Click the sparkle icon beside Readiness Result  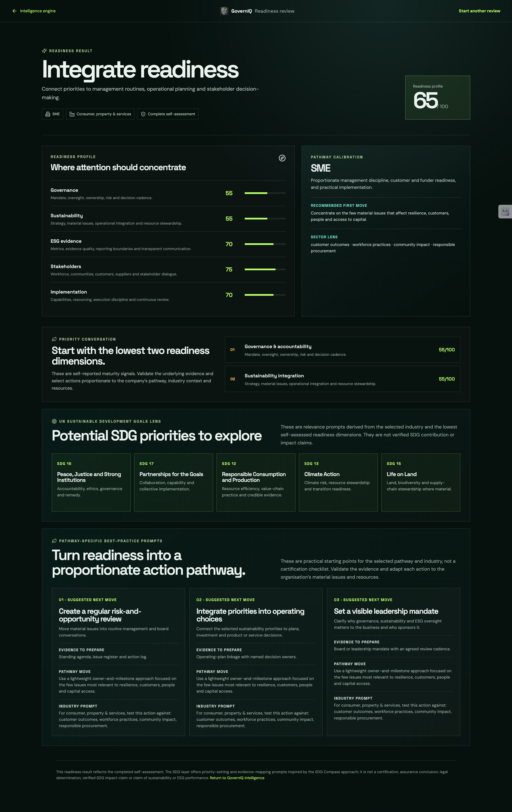click(44, 51)
